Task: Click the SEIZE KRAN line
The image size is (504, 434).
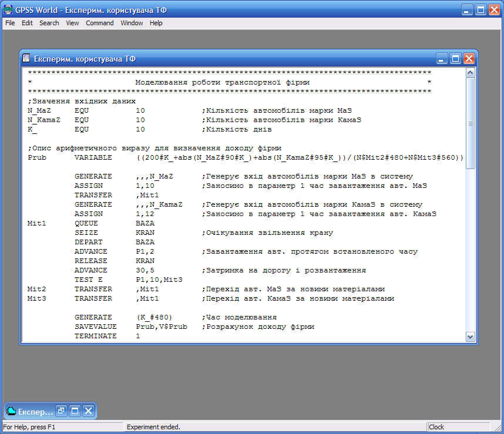Action: pyautogui.click(x=204, y=233)
